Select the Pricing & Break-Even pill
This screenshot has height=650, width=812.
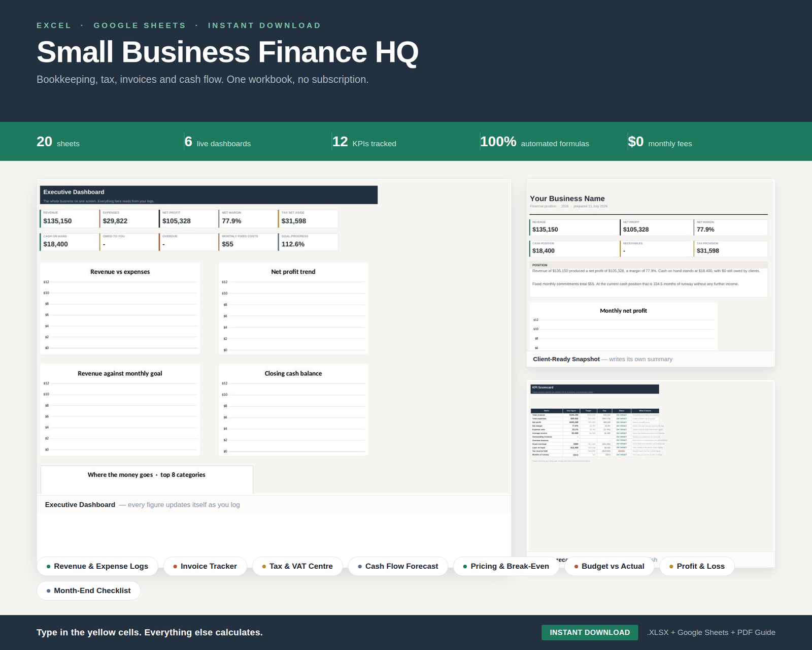point(506,566)
